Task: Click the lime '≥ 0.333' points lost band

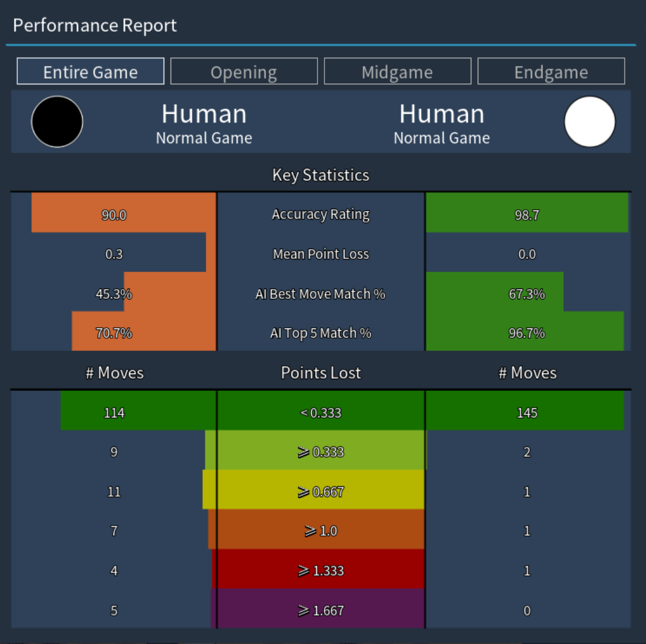Action: point(321,453)
